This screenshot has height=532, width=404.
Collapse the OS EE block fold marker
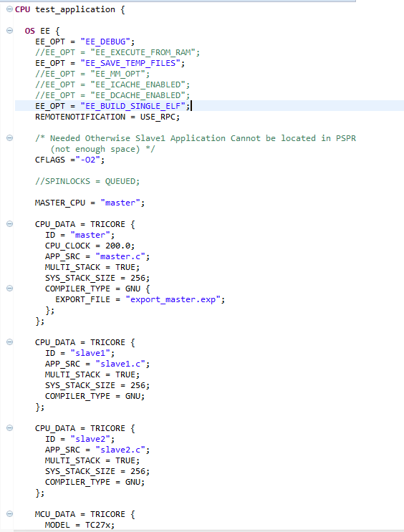pyautogui.click(x=9, y=31)
